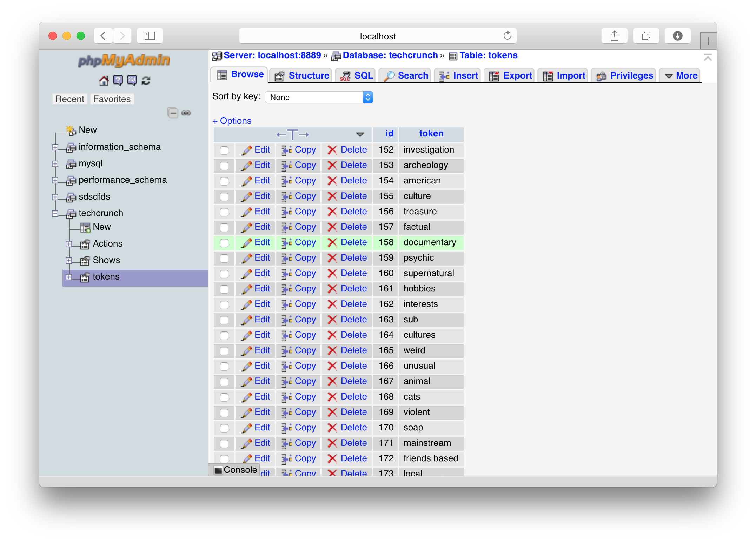Open the Sort by key dropdown
The image size is (756, 543).
319,97
